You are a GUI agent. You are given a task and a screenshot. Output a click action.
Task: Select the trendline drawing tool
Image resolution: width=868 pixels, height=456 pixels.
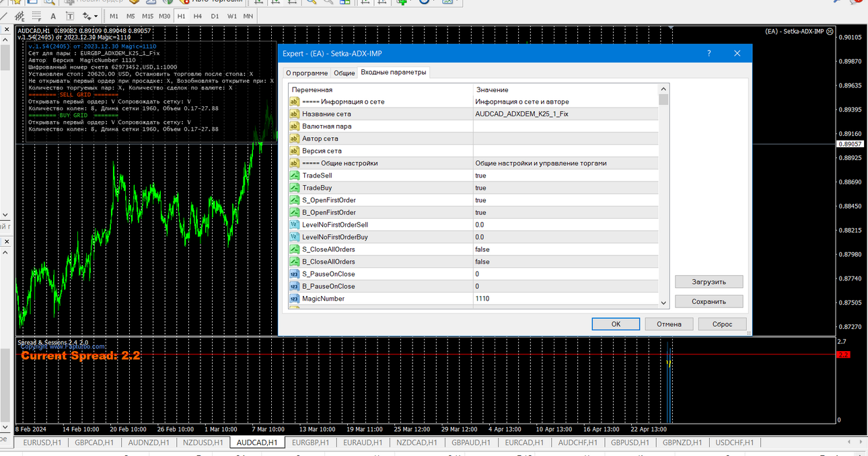point(3,16)
